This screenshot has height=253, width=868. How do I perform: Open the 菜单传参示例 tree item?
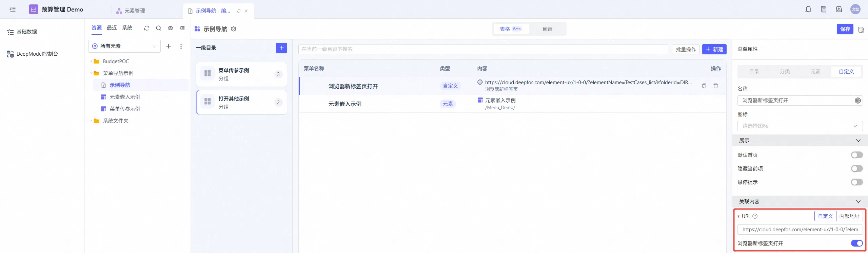[x=141, y=109]
